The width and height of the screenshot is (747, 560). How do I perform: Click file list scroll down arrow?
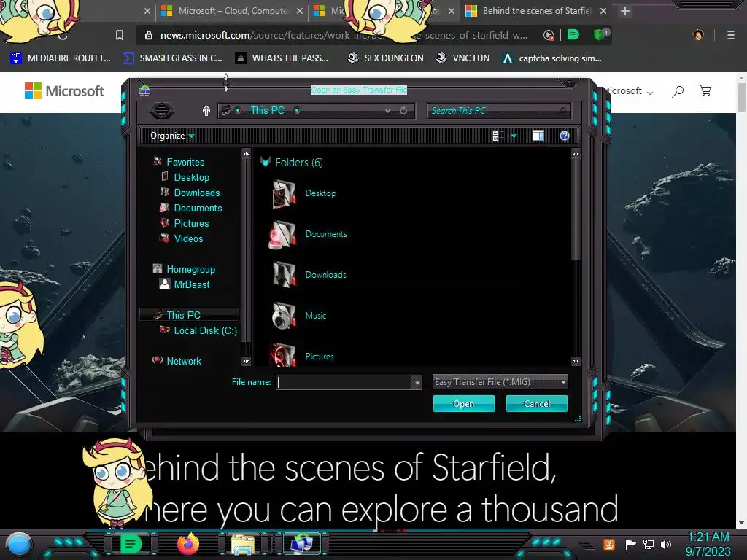(x=576, y=361)
